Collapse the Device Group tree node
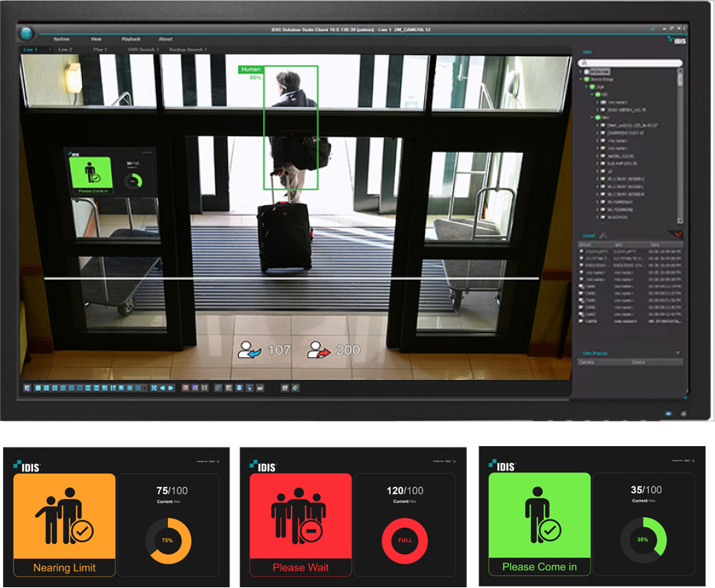This screenshot has width=715, height=588. tap(582, 79)
